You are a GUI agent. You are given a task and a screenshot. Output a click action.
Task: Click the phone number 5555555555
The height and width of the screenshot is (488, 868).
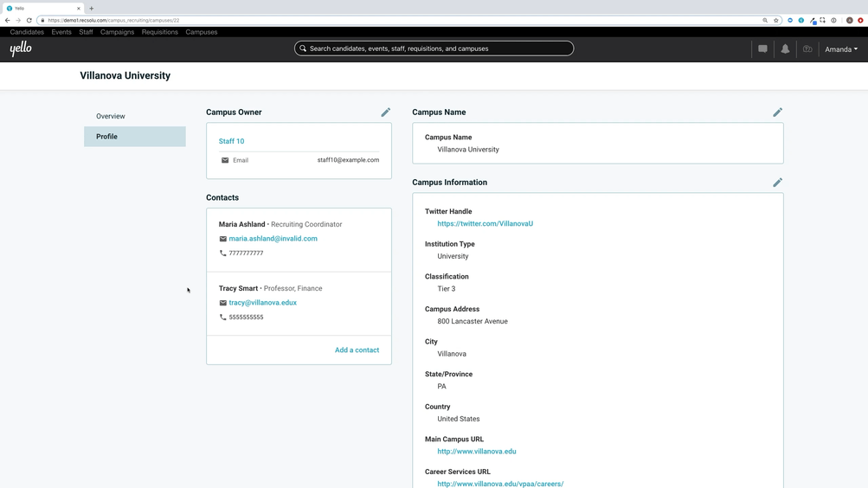tap(247, 318)
